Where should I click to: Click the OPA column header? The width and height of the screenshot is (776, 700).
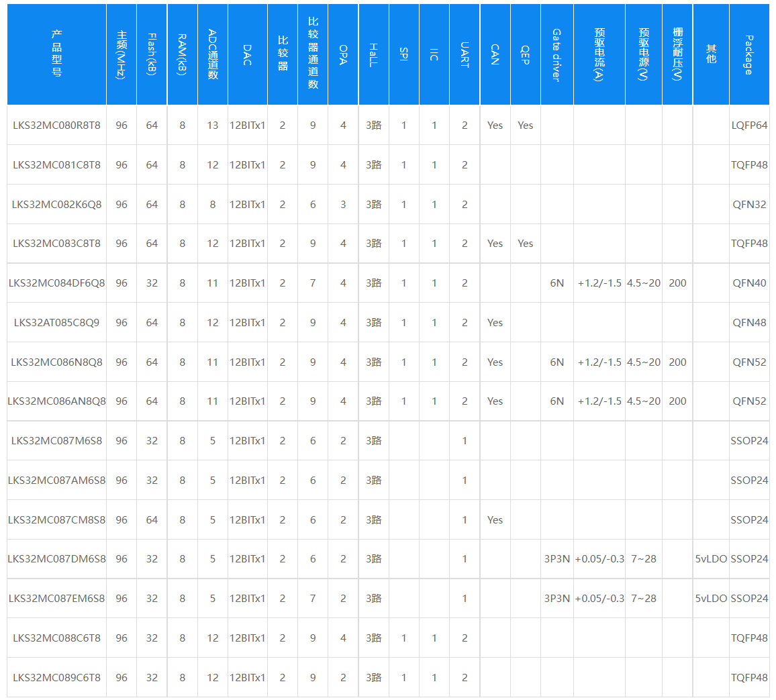pos(343,54)
